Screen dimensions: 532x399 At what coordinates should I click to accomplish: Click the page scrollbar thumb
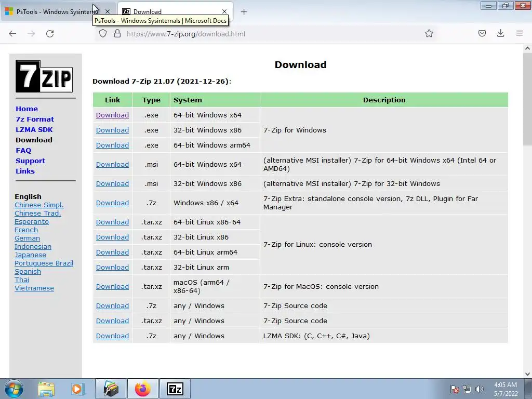coord(527,100)
